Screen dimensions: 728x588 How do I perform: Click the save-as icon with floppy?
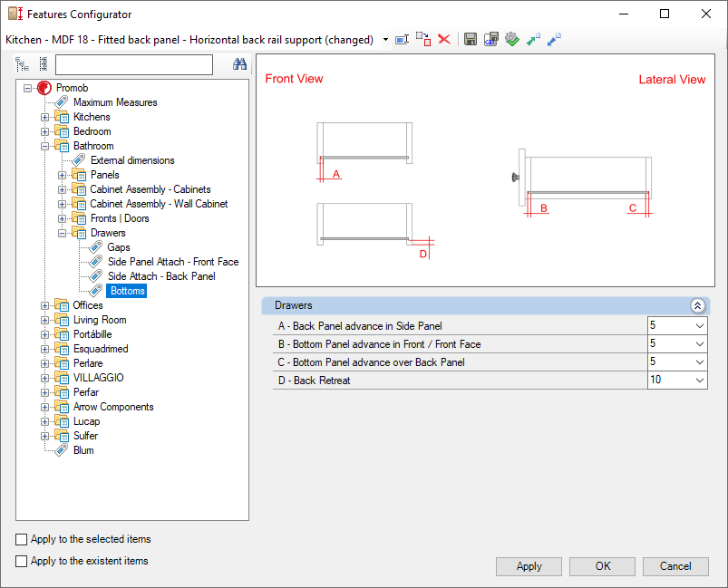point(491,40)
